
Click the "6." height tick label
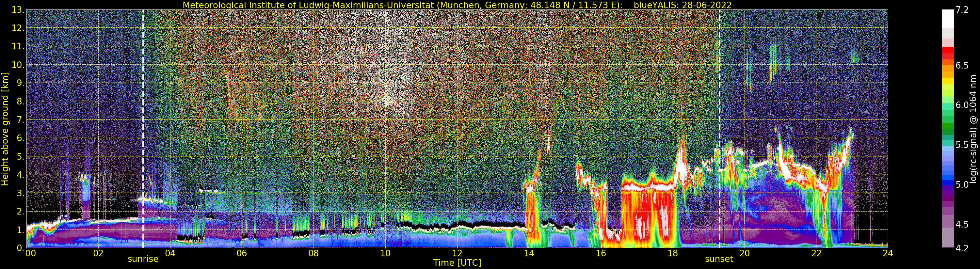tap(20, 138)
